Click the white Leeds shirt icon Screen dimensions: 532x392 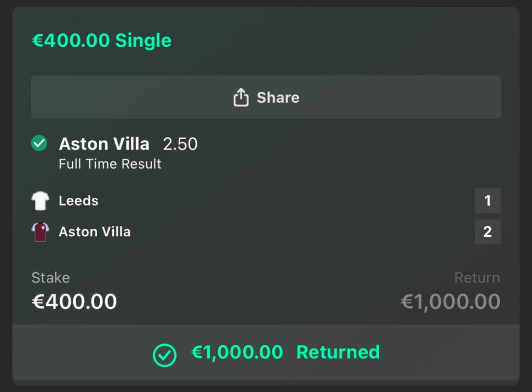(41, 201)
